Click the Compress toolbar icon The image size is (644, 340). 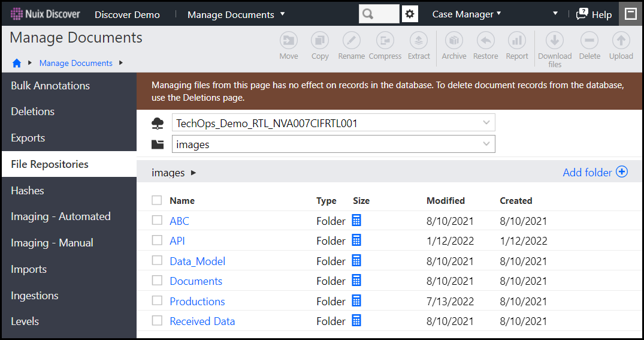385,41
